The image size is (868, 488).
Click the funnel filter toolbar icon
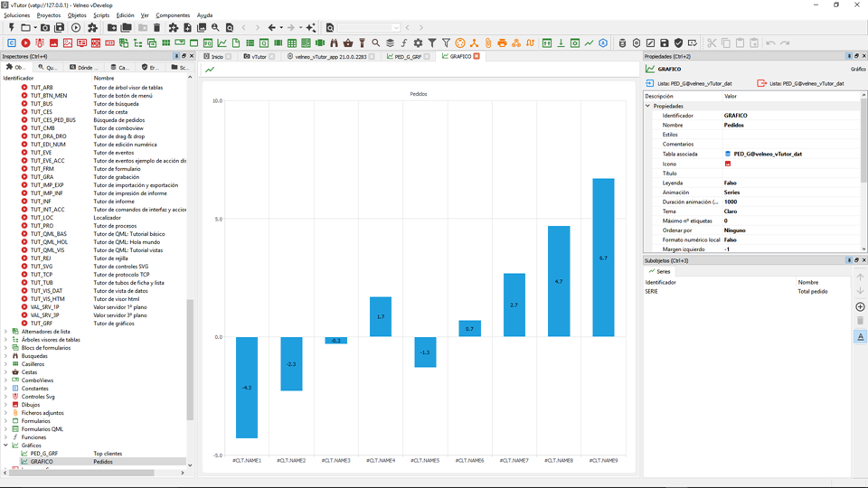tap(432, 42)
